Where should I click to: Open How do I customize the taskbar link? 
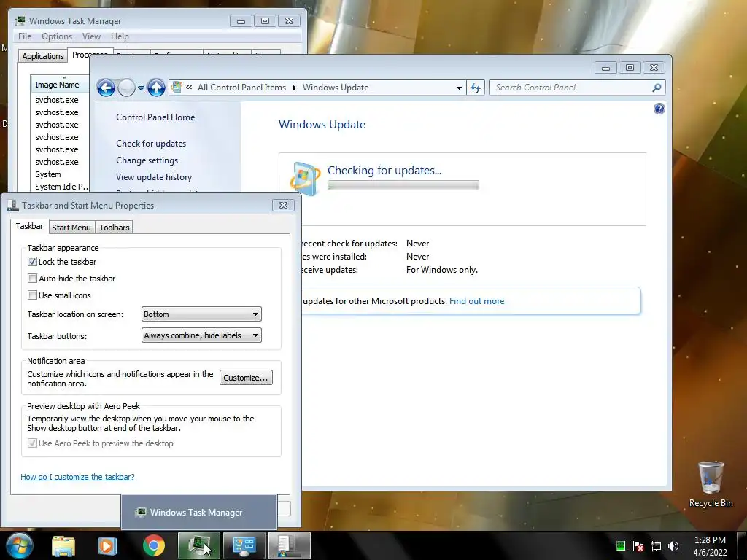click(77, 477)
